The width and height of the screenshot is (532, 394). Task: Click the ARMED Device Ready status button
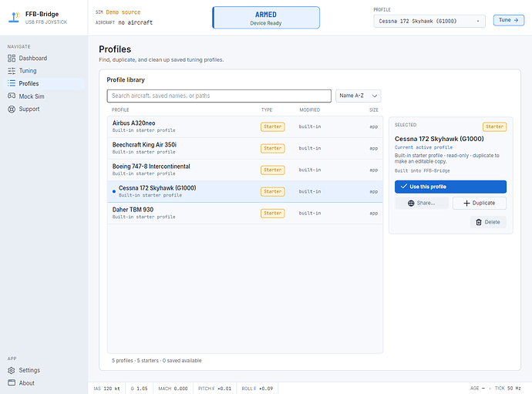tap(266, 18)
